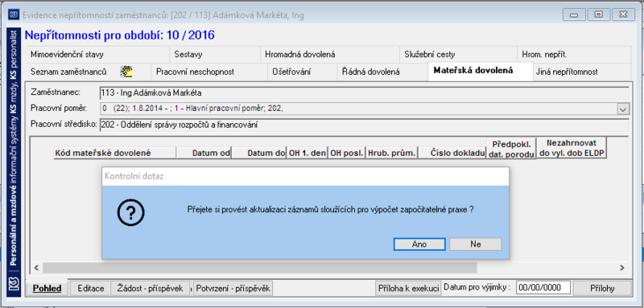Click the horizontal scrollbar left arrow
This screenshot has height=308, width=644.
(x=36, y=268)
